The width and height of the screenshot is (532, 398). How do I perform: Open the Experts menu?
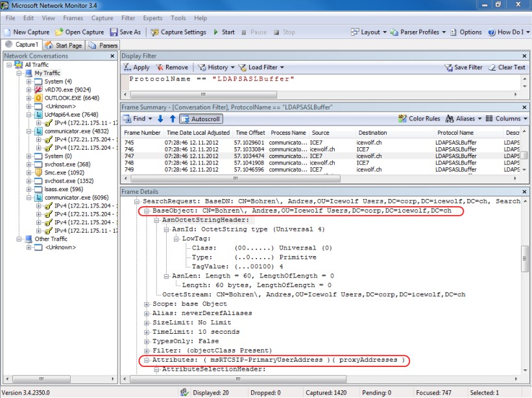point(152,18)
